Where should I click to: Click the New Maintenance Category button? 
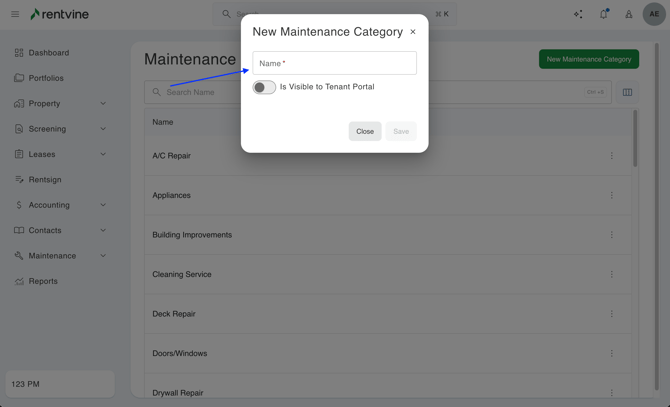coord(589,59)
